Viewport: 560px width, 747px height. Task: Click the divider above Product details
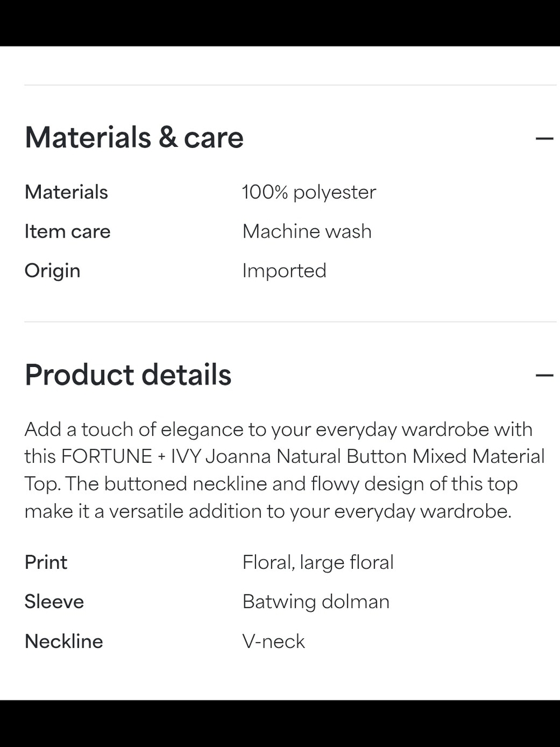point(291,322)
